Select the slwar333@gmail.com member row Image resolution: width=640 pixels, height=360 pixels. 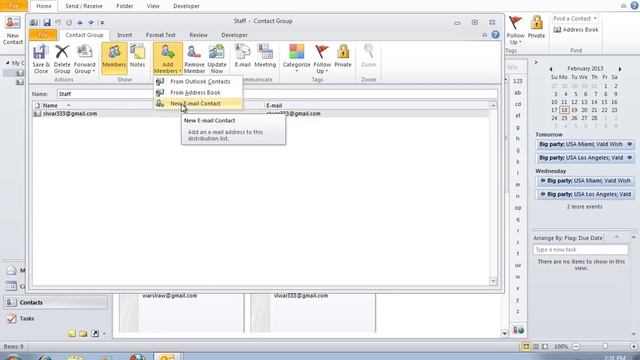[260, 114]
